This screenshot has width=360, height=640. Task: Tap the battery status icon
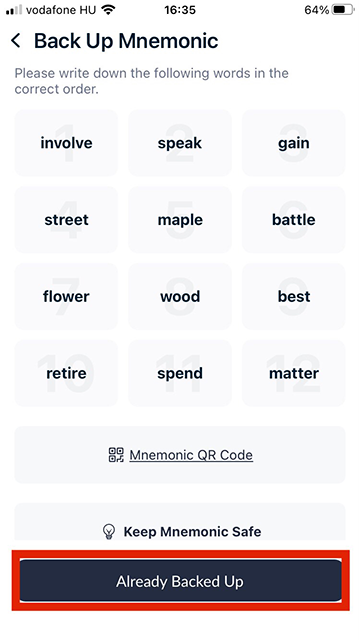tap(343, 10)
